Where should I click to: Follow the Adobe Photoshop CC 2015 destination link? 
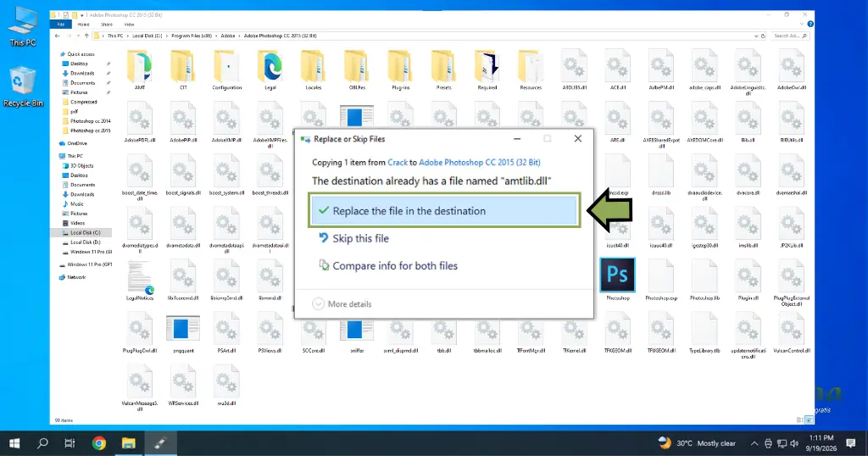point(480,162)
